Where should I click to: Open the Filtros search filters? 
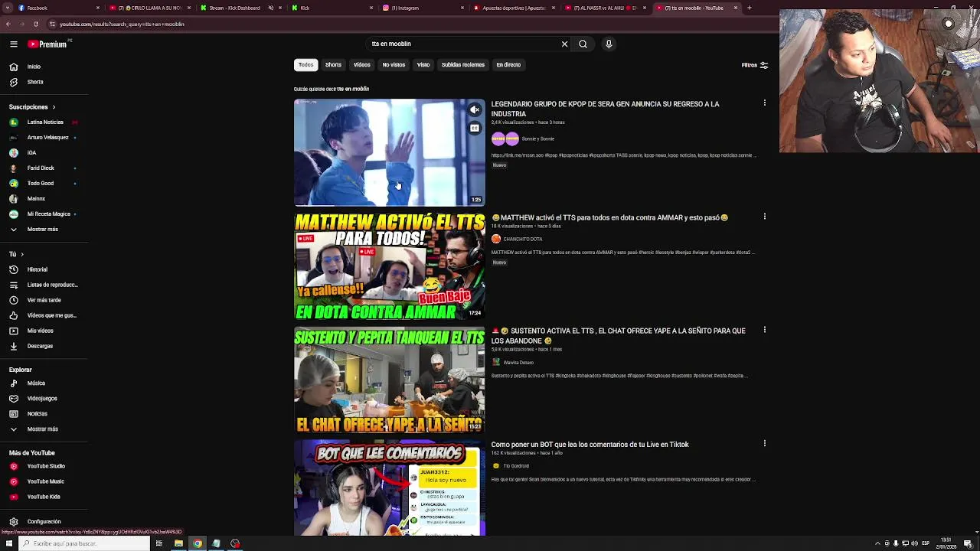click(754, 65)
